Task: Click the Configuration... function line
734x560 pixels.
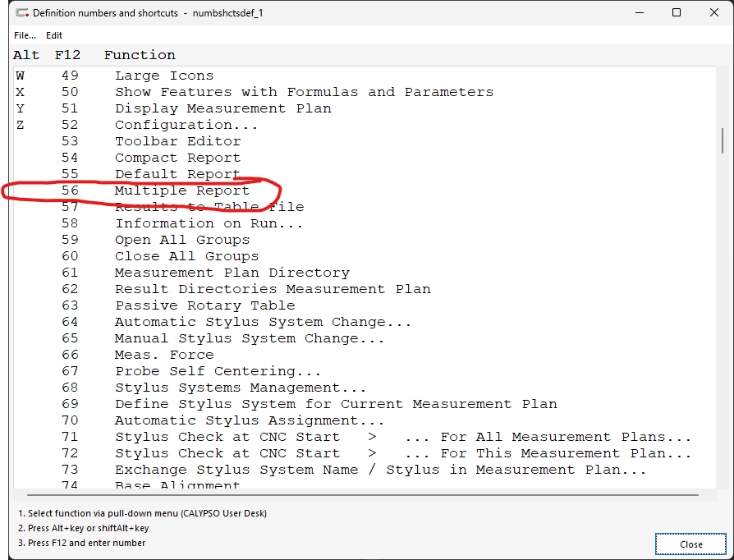Action: (x=186, y=125)
